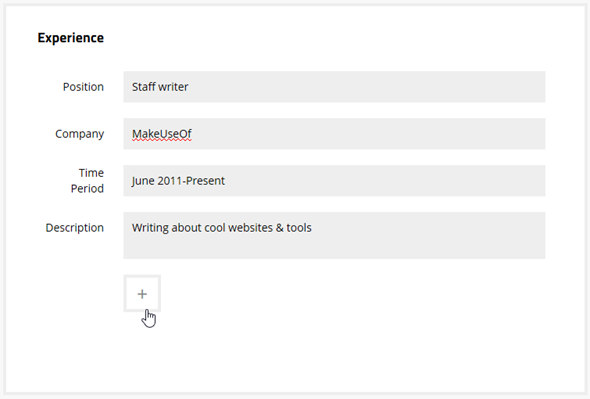Click the Position field label
The width and height of the screenshot is (590, 399).
83,87
